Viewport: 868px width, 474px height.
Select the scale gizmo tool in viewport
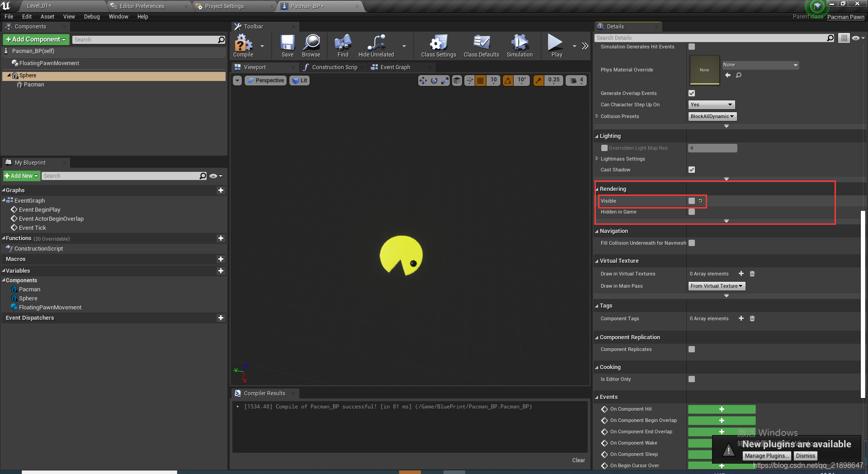point(445,81)
